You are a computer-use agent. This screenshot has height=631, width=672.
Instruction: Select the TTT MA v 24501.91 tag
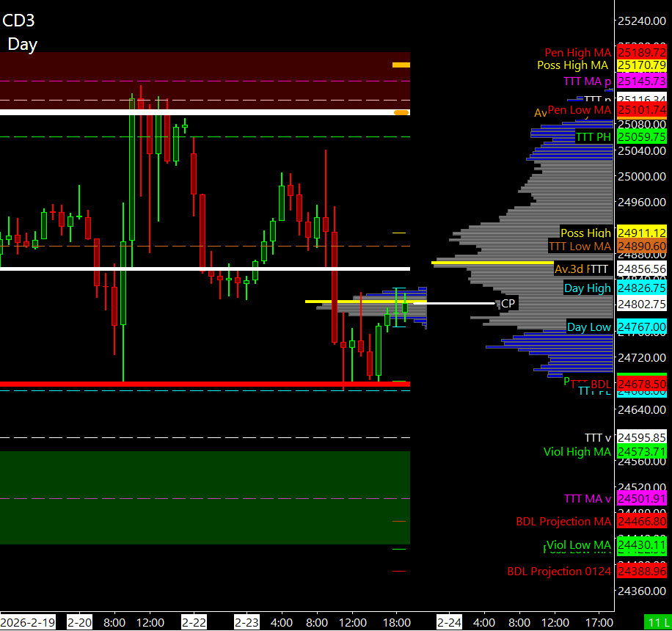(641, 499)
